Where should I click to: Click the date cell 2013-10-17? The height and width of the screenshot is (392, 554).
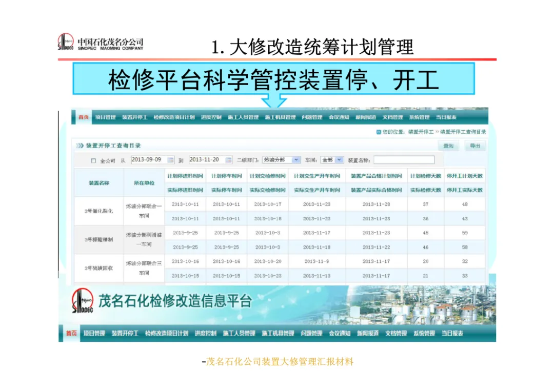coord(268,204)
